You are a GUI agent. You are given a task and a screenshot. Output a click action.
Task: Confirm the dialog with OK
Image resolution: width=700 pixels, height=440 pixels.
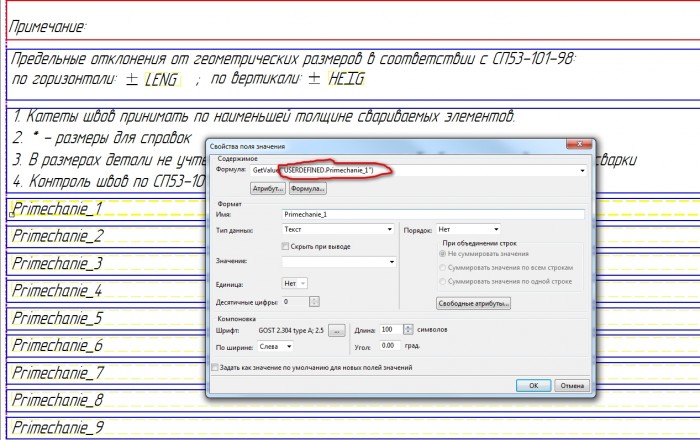pyautogui.click(x=533, y=386)
